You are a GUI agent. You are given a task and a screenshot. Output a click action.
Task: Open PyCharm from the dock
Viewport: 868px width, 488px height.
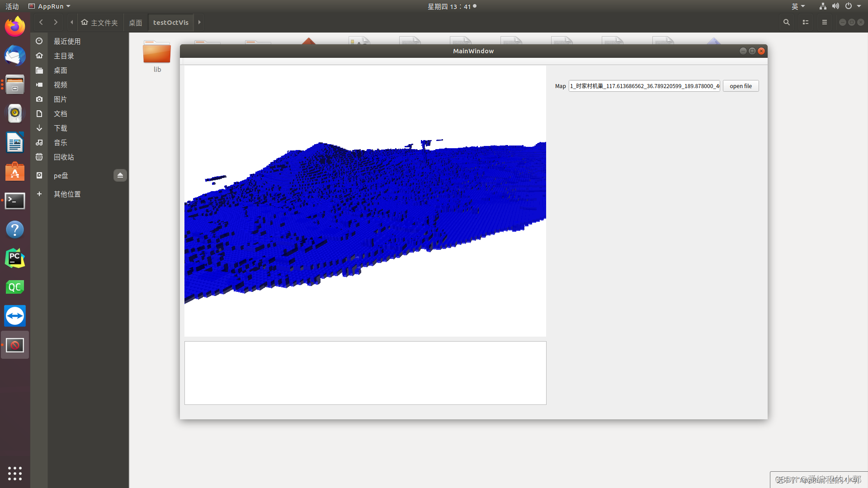point(15,258)
